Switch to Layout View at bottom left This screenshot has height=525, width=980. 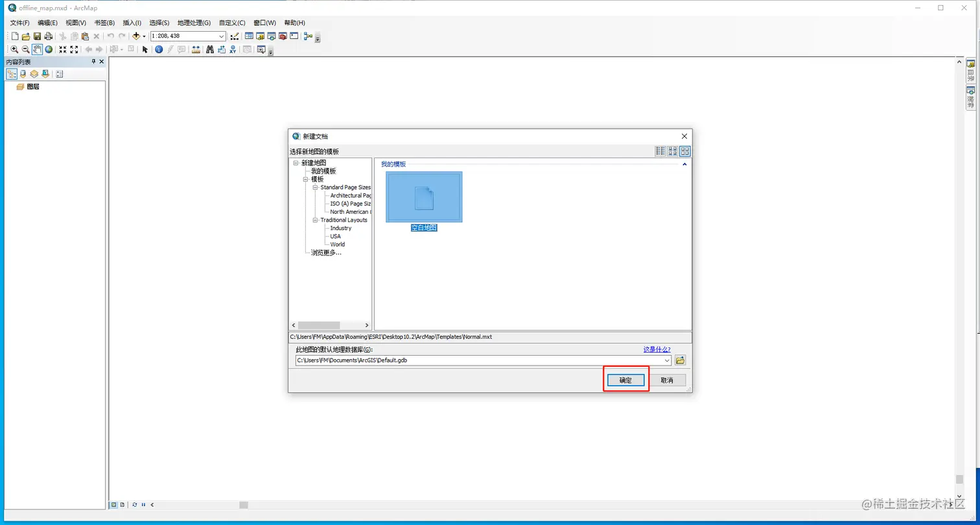pos(122,504)
